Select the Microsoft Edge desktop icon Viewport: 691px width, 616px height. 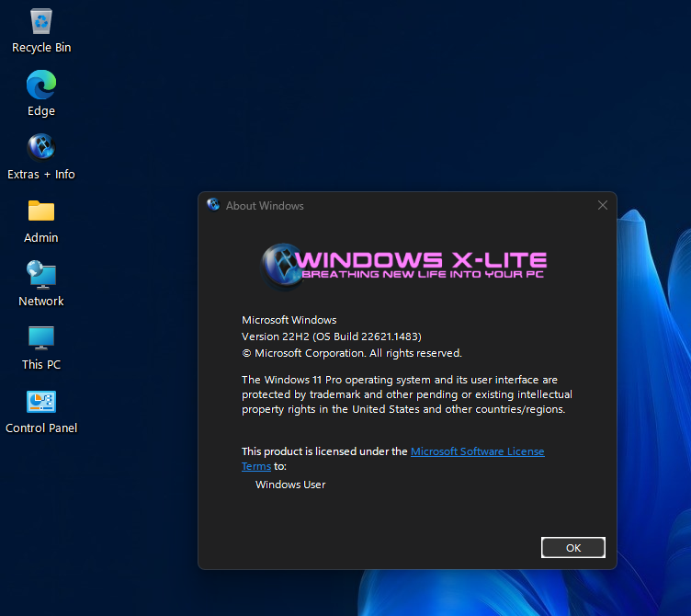tap(41, 86)
